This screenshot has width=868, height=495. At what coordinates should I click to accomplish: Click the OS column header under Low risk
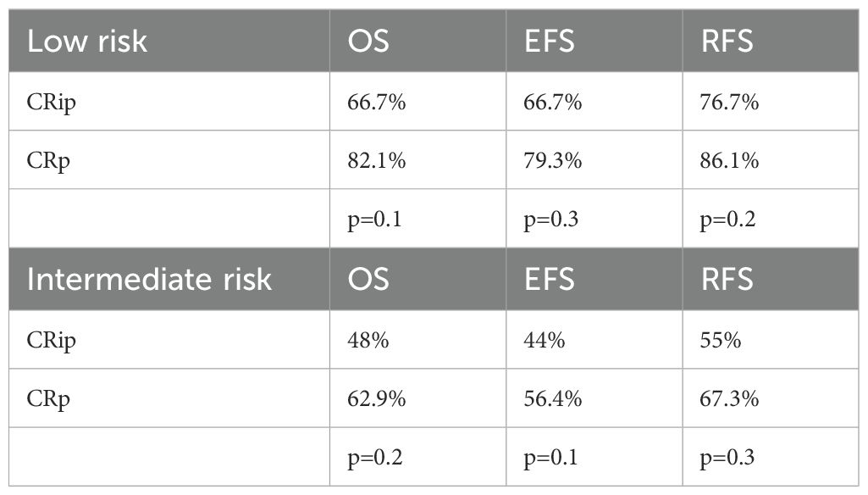(x=368, y=42)
